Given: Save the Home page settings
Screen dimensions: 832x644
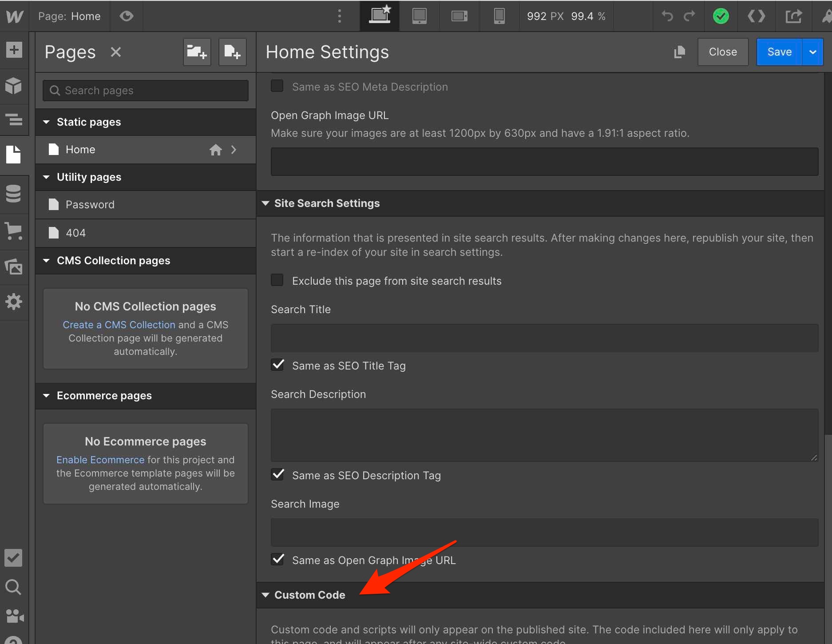Looking at the screenshot, I should tap(779, 52).
